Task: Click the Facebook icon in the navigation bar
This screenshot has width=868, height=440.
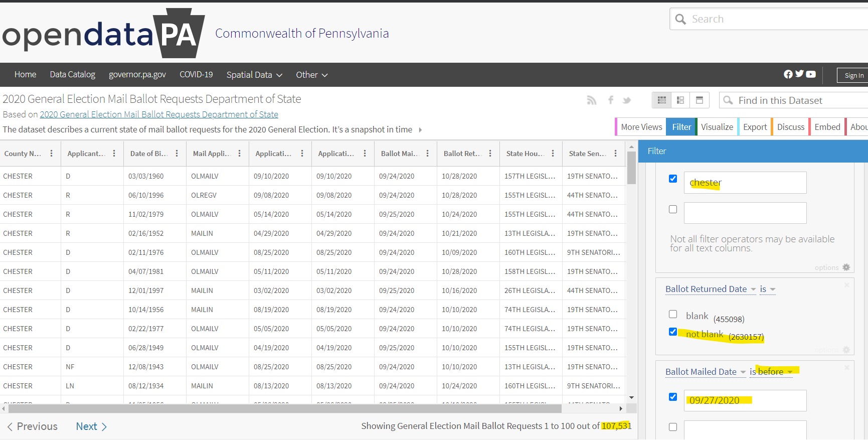Action: [x=788, y=74]
